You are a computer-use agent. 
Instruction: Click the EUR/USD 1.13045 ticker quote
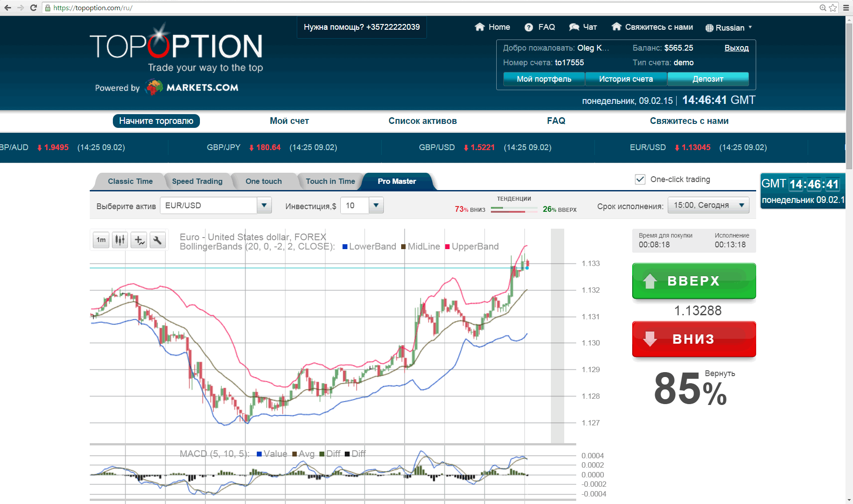[698, 147]
